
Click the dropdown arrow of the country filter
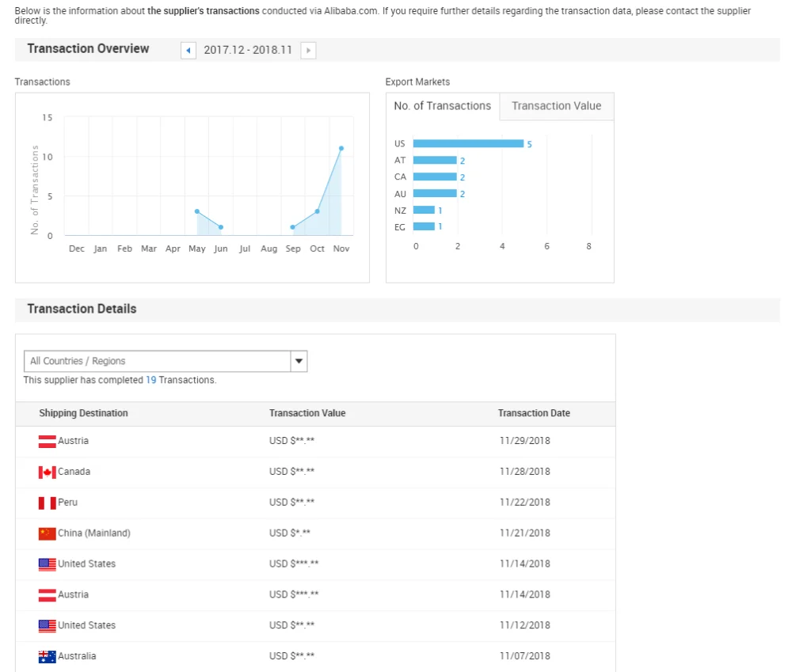coord(299,361)
